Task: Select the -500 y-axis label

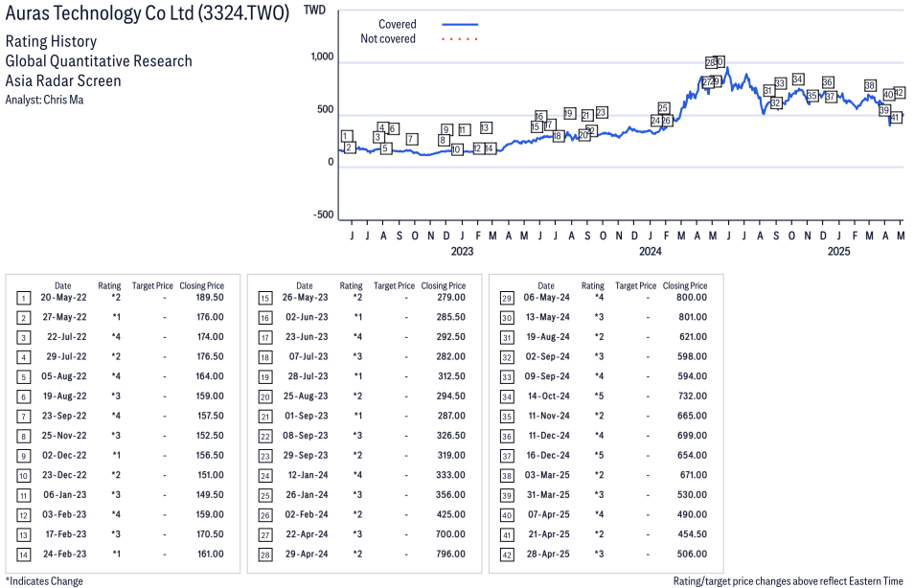Action: coord(324,215)
